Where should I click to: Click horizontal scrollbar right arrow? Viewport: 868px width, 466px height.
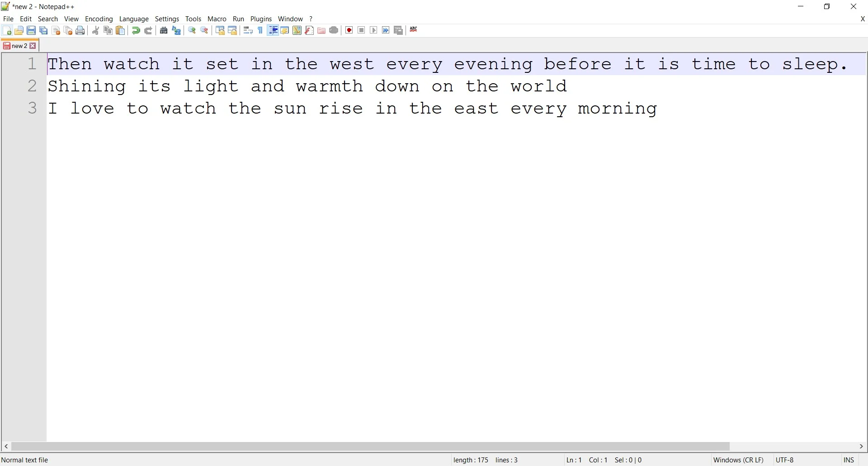point(862,447)
